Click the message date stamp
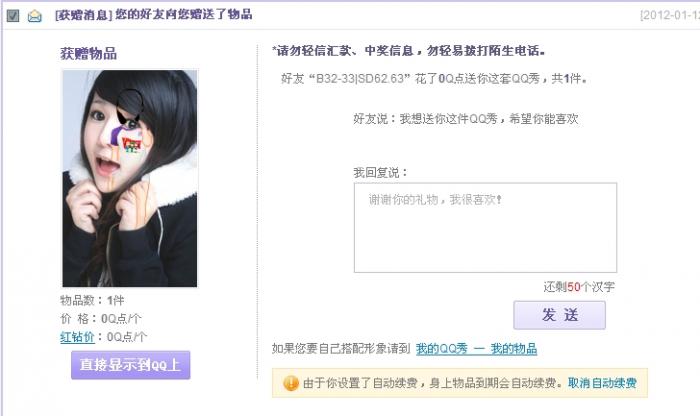700x416 pixels. [670, 15]
